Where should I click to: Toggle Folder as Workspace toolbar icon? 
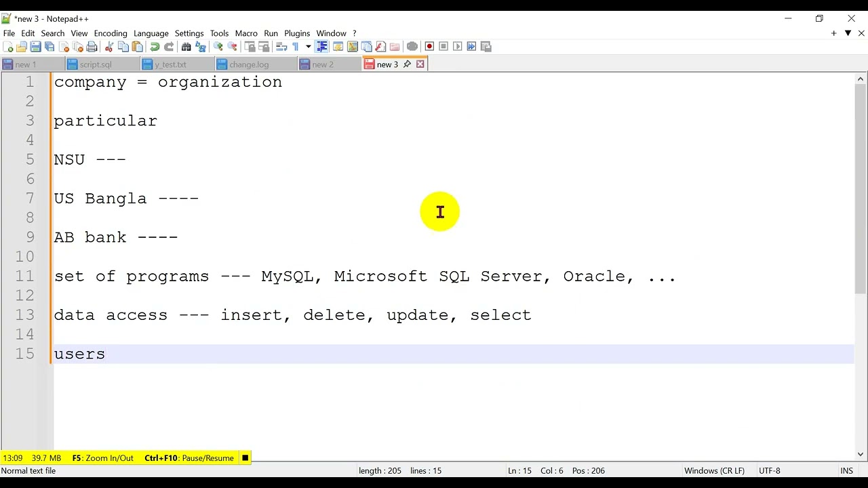pyautogui.click(x=395, y=47)
